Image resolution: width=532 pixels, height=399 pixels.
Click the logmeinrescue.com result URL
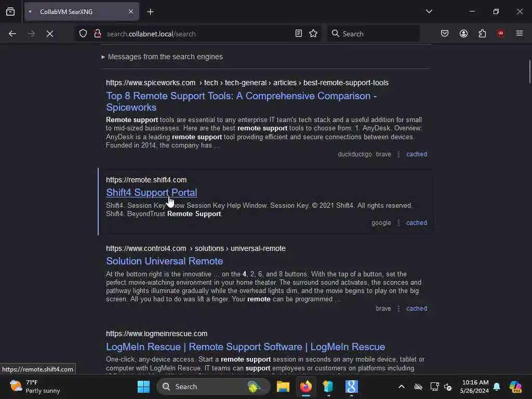point(156,334)
